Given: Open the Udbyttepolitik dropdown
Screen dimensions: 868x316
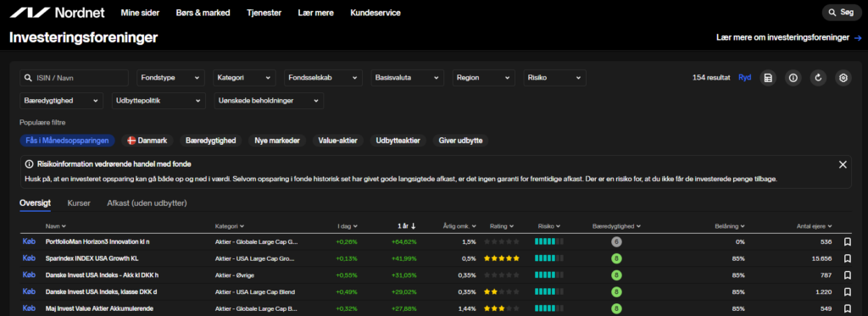Looking at the screenshot, I should coord(159,101).
